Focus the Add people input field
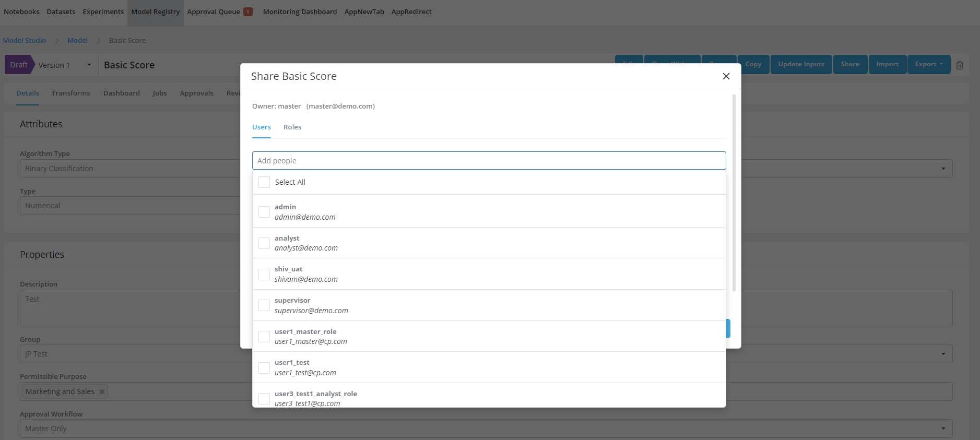 pos(489,161)
